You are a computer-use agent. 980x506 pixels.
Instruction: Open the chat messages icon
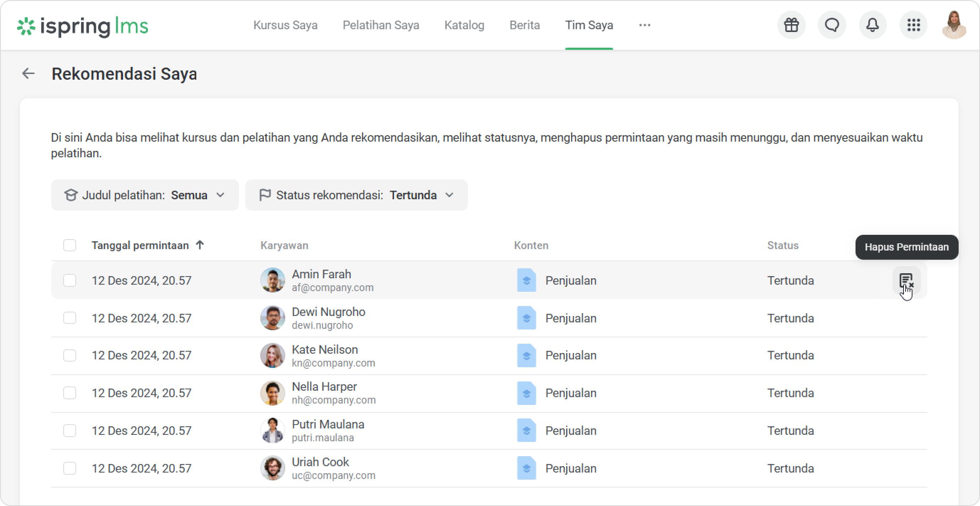point(832,25)
